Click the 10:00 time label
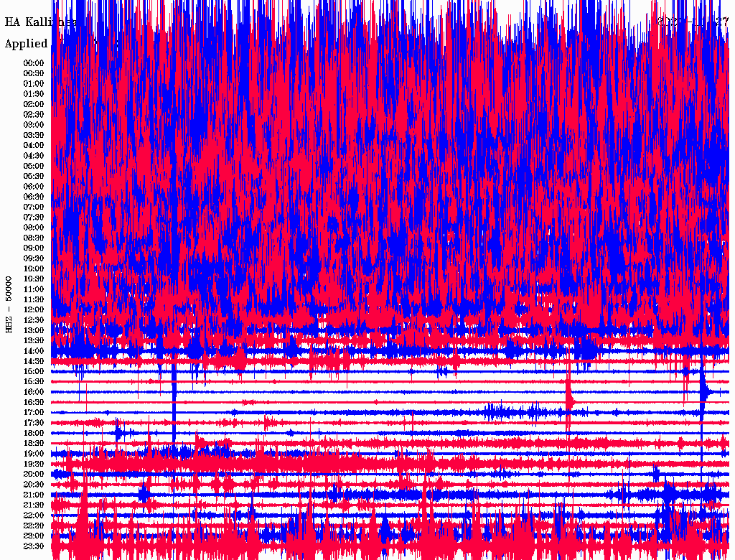The width and height of the screenshot is (735, 560). [34, 269]
